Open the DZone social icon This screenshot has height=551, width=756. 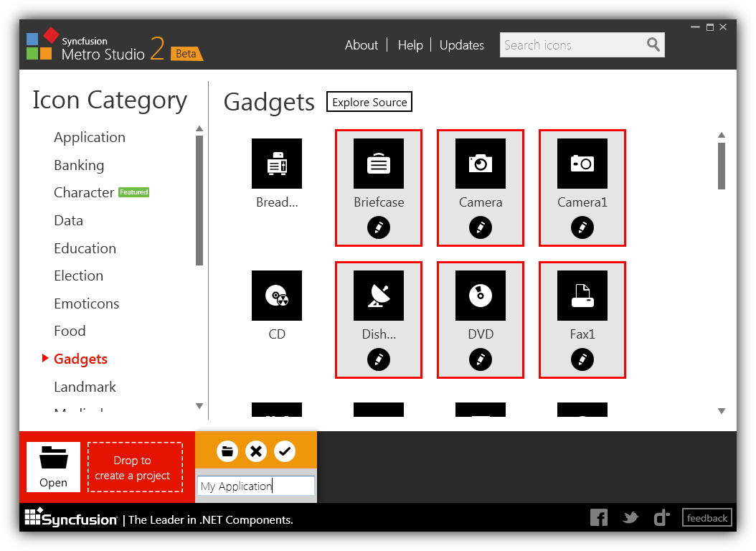[661, 517]
